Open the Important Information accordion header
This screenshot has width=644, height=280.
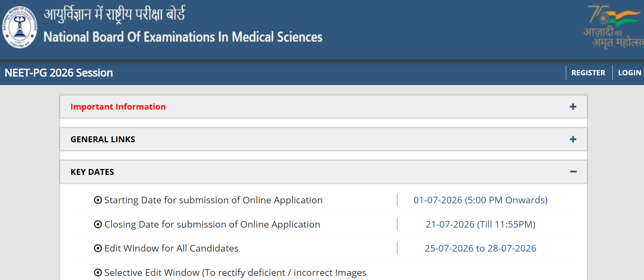coord(323,107)
